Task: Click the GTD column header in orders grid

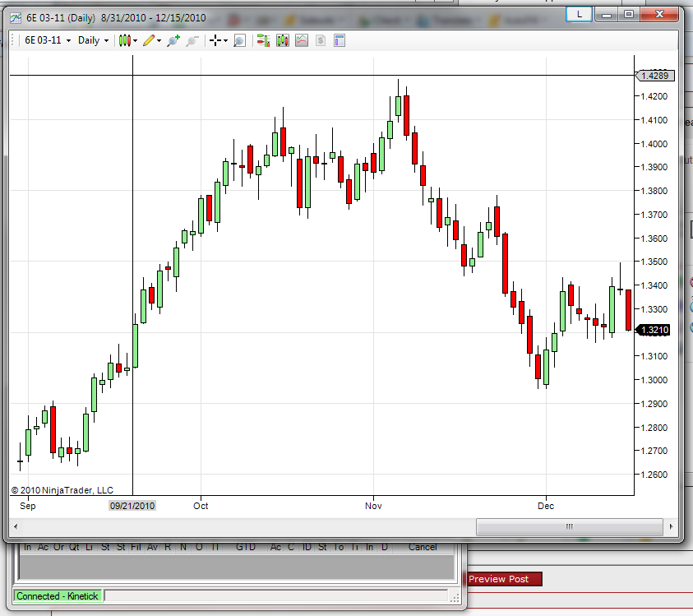Action: tap(246, 547)
